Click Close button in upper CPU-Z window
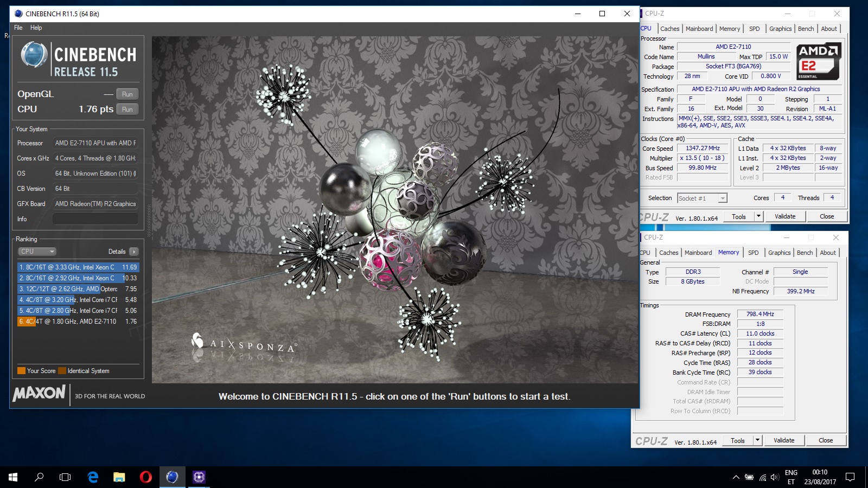The height and width of the screenshot is (488, 868). click(827, 216)
